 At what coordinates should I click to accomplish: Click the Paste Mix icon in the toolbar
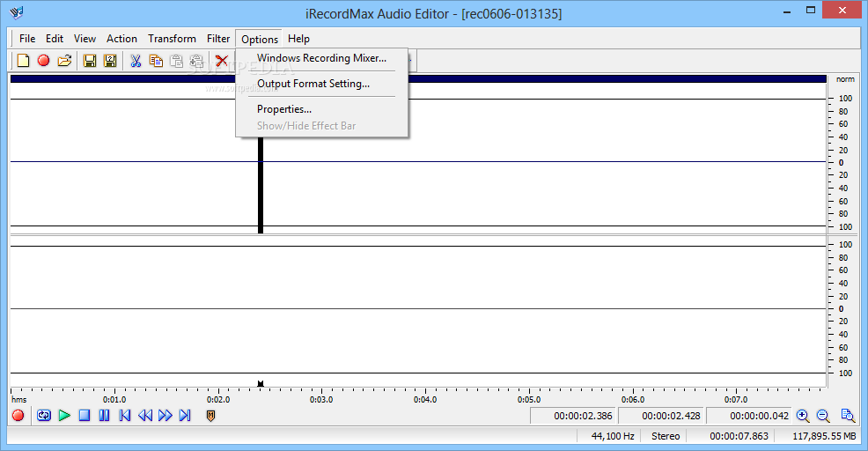point(196,61)
